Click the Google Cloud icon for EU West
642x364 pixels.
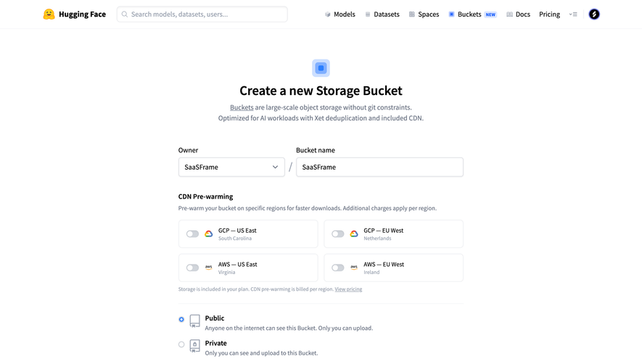tap(354, 233)
